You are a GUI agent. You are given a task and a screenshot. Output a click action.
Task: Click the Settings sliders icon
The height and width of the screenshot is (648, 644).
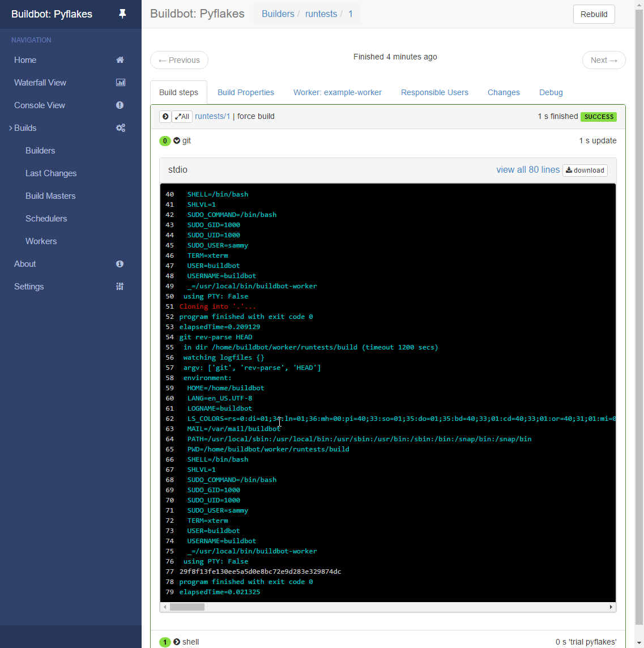click(x=120, y=287)
